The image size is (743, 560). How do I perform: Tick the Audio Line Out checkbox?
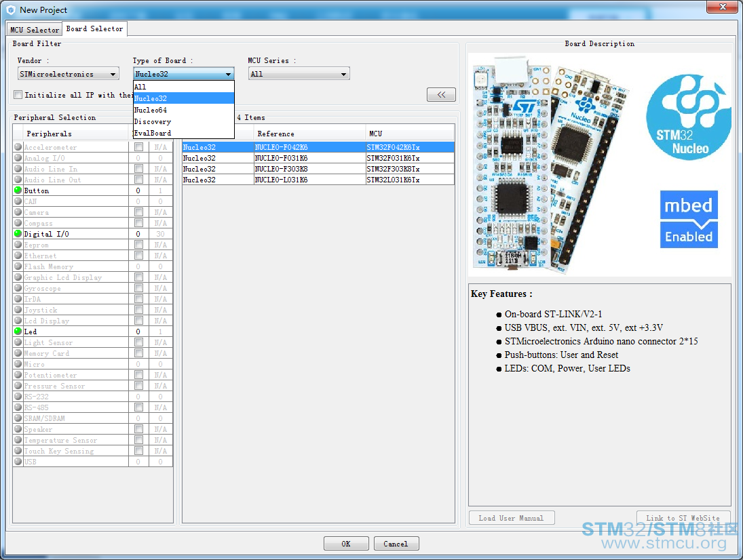[x=138, y=180]
